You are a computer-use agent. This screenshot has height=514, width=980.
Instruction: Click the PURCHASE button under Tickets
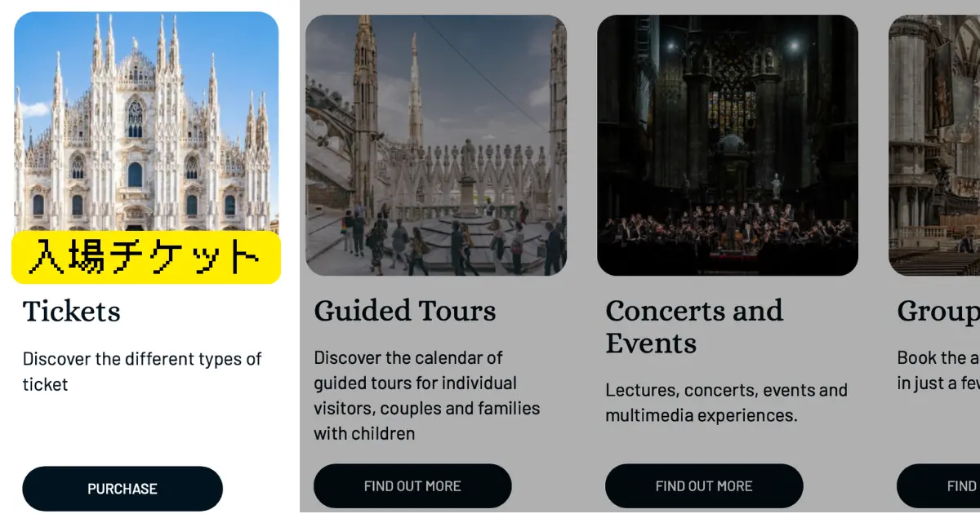(122, 489)
